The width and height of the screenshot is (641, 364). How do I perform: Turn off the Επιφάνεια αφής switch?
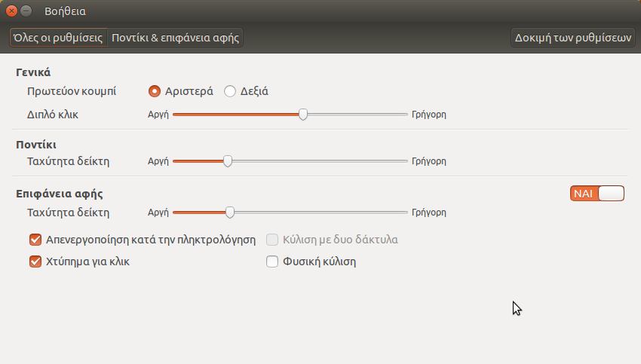(x=597, y=194)
